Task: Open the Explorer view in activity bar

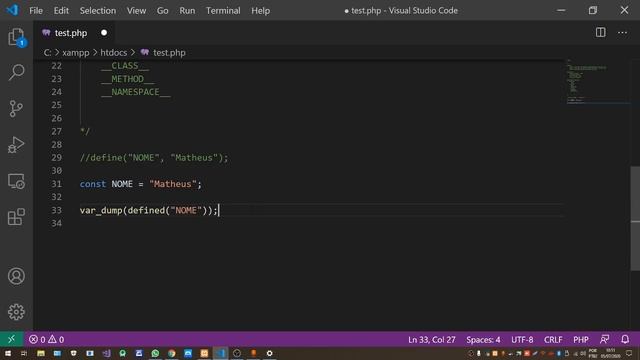Action: click(x=16, y=37)
